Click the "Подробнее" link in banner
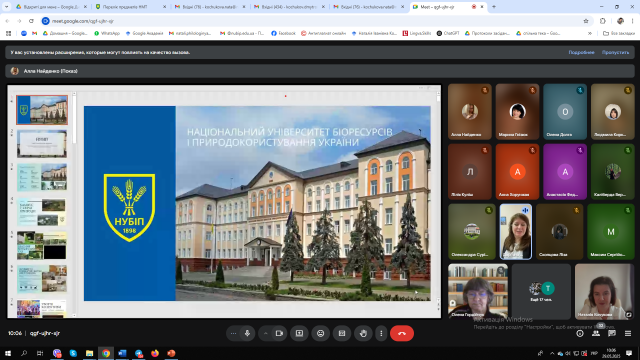 point(581,52)
